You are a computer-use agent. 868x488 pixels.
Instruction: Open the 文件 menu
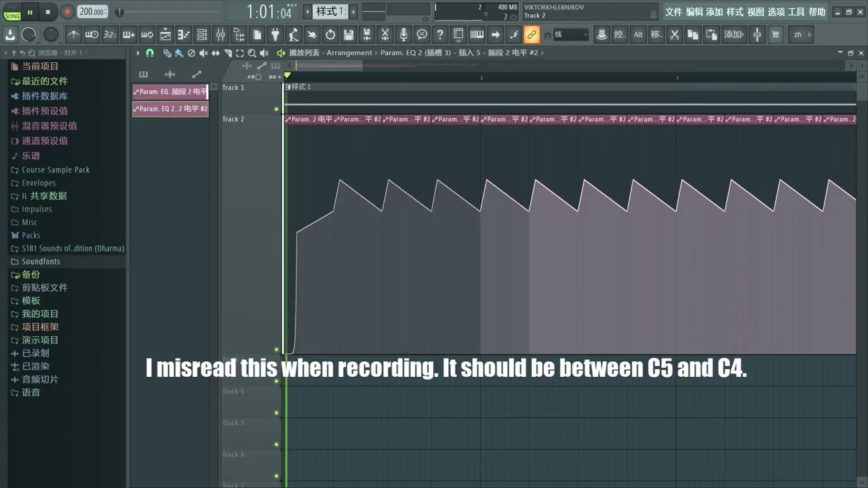[x=673, y=12]
